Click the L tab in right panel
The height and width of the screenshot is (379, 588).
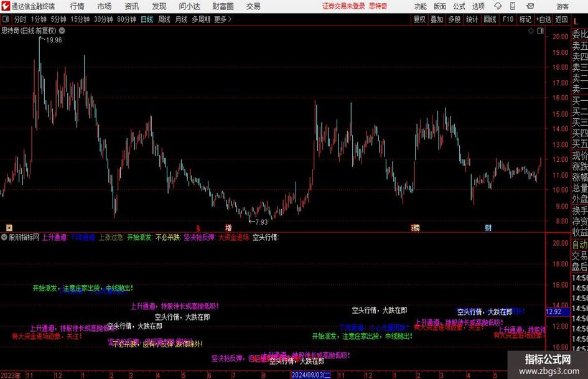click(576, 22)
